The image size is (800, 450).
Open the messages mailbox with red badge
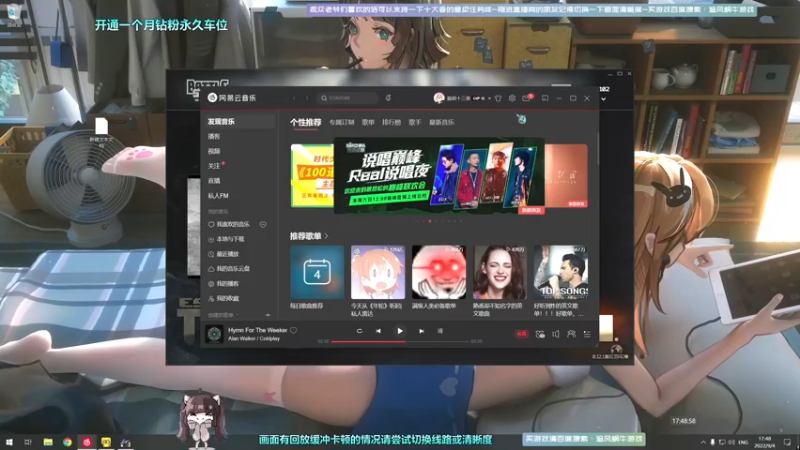coord(527,98)
